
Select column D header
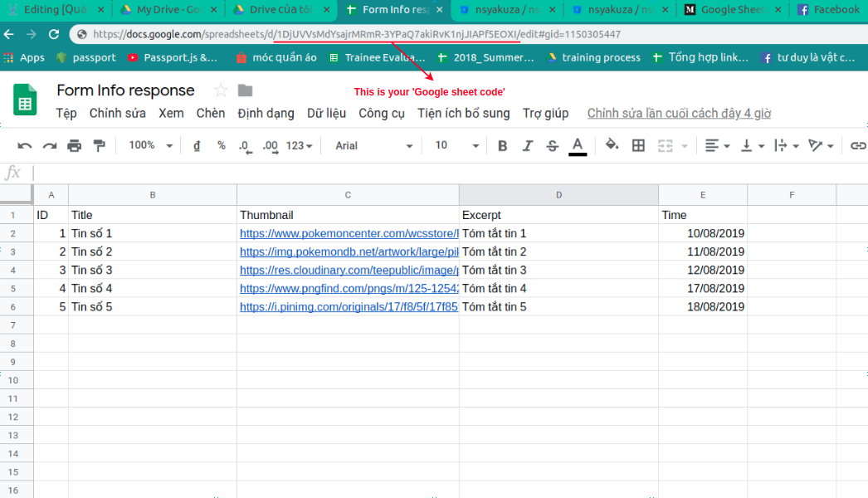pyautogui.click(x=558, y=195)
